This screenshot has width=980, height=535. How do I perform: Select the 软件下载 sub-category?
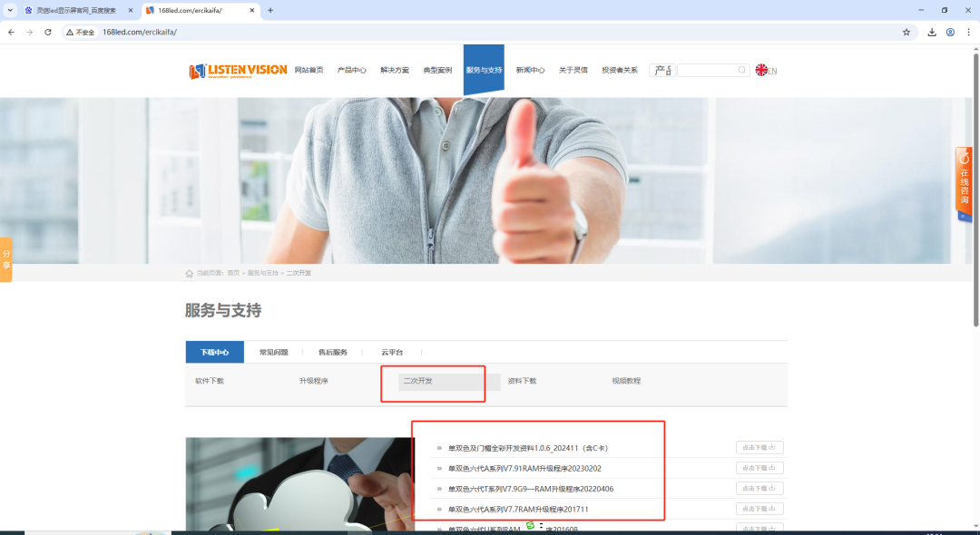pyautogui.click(x=210, y=381)
